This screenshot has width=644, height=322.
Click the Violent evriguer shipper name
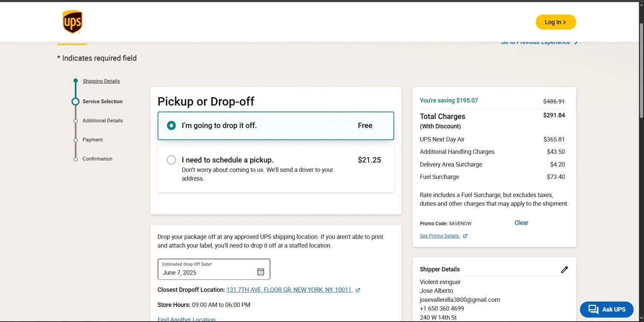(x=440, y=282)
